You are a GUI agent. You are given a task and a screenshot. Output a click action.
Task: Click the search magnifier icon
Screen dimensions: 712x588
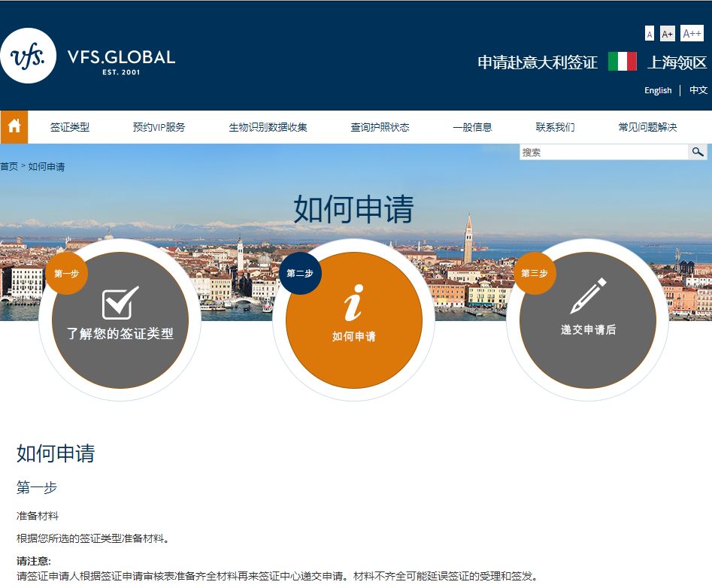pos(698,152)
